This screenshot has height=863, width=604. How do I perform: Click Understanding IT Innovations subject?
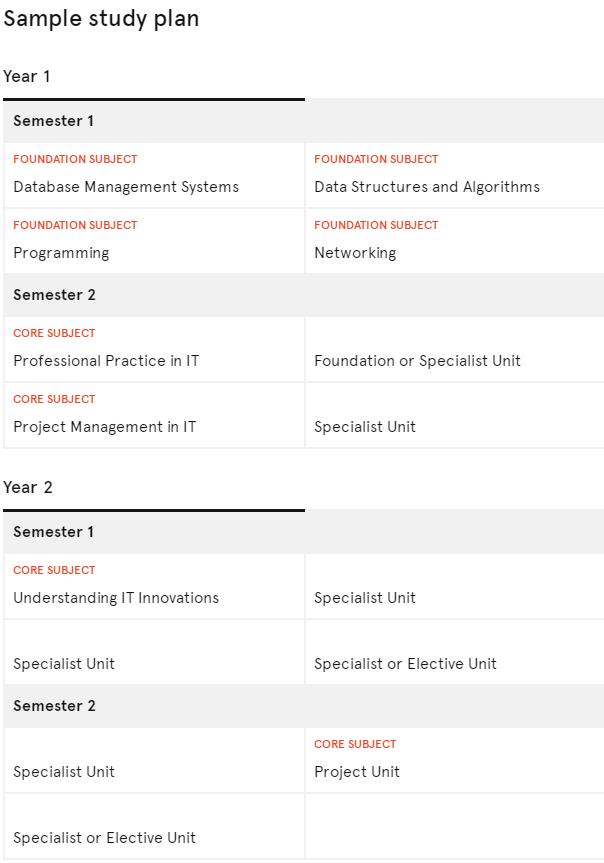[x=116, y=598]
